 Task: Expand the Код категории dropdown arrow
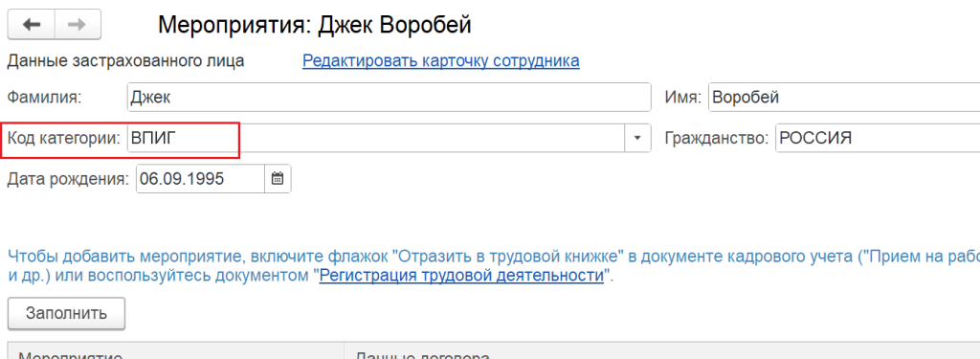637,138
